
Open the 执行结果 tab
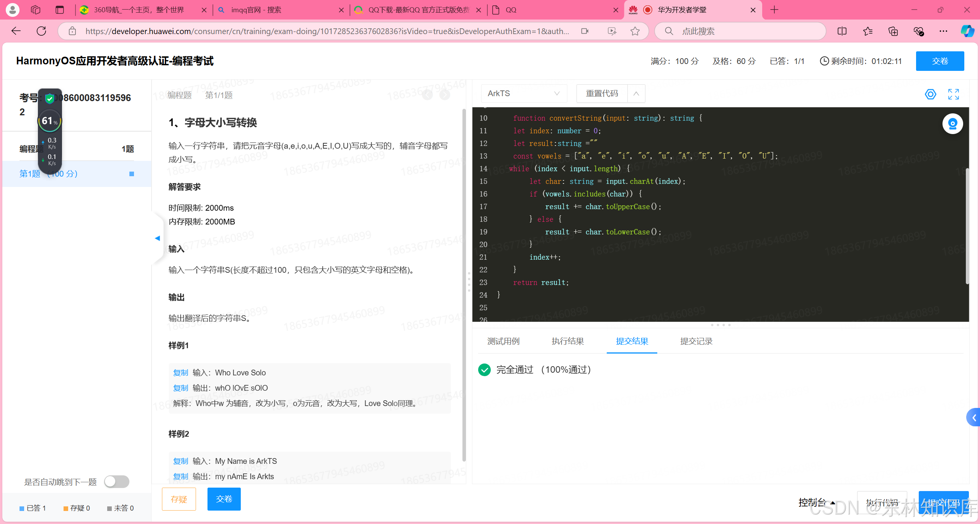point(568,341)
